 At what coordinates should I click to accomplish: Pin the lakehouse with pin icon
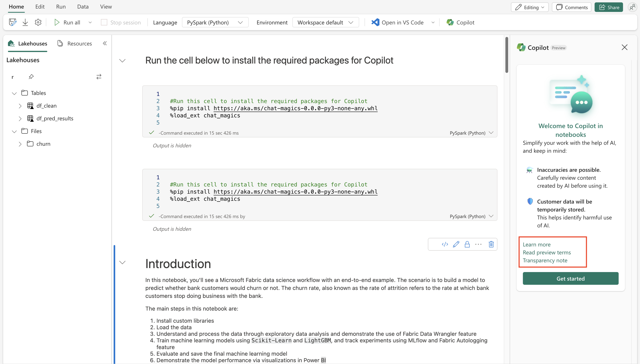(x=31, y=77)
